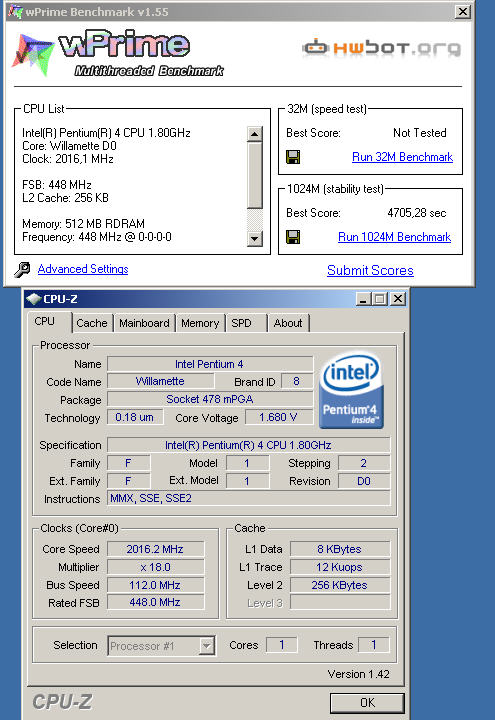Click the Name field Intel Pentium 4

pos(210,364)
